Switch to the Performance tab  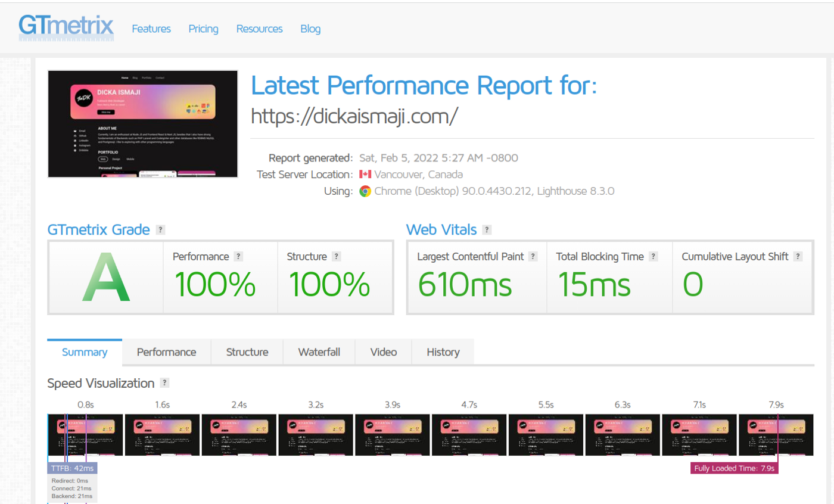tap(166, 351)
